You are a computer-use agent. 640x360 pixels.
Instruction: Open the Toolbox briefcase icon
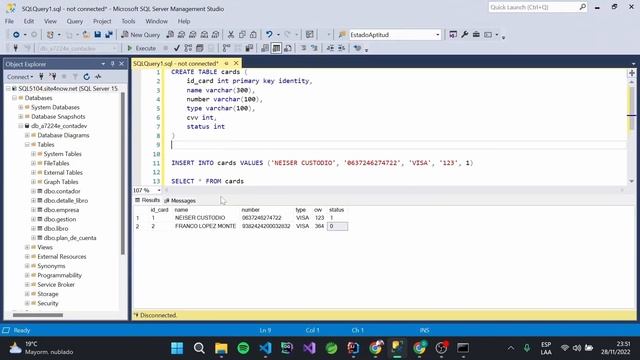(x=476, y=35)
